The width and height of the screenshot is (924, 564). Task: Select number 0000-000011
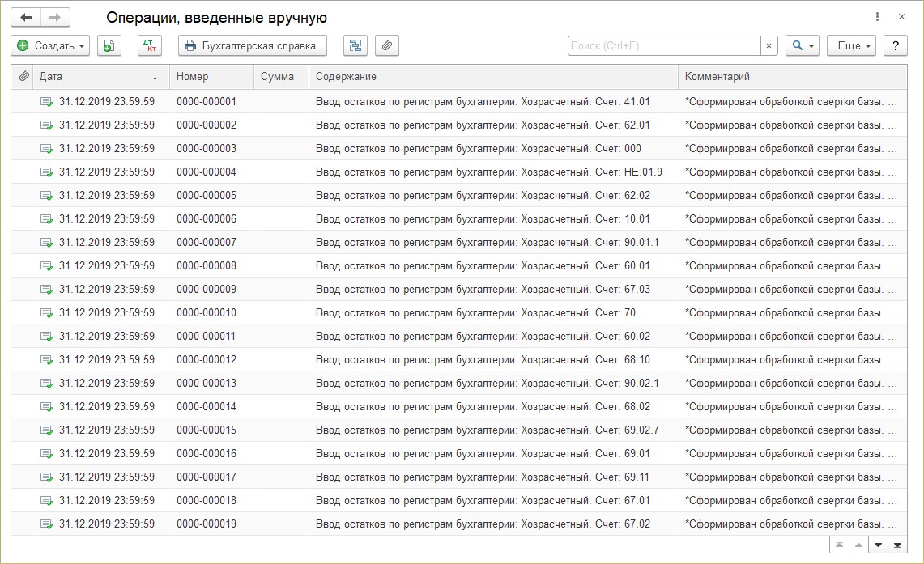207,336
